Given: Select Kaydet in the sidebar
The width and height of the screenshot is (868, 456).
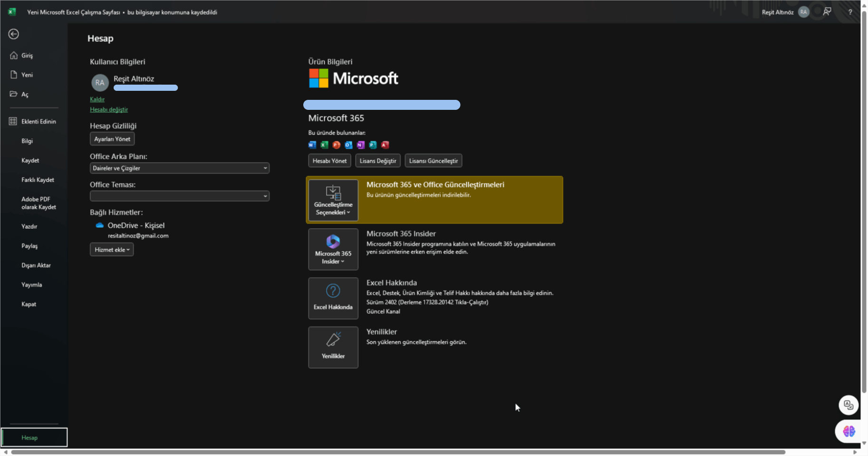Looking at the screenshot, I should point(30,160).
